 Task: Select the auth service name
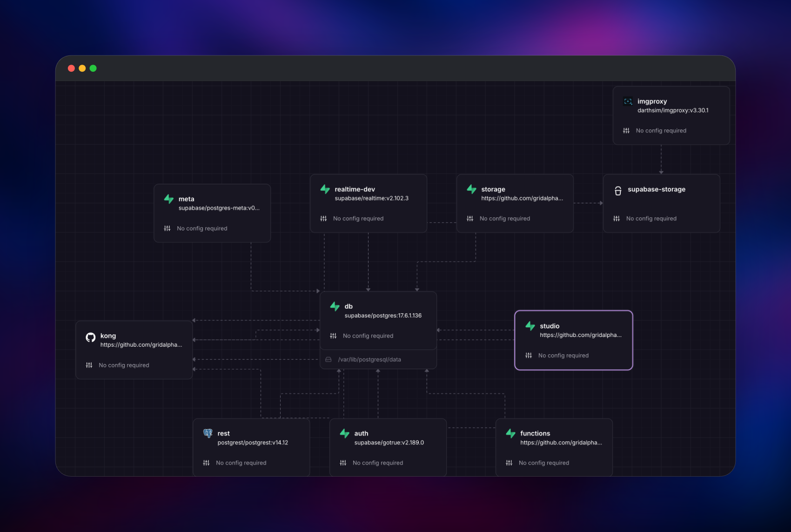click(361, 434)
